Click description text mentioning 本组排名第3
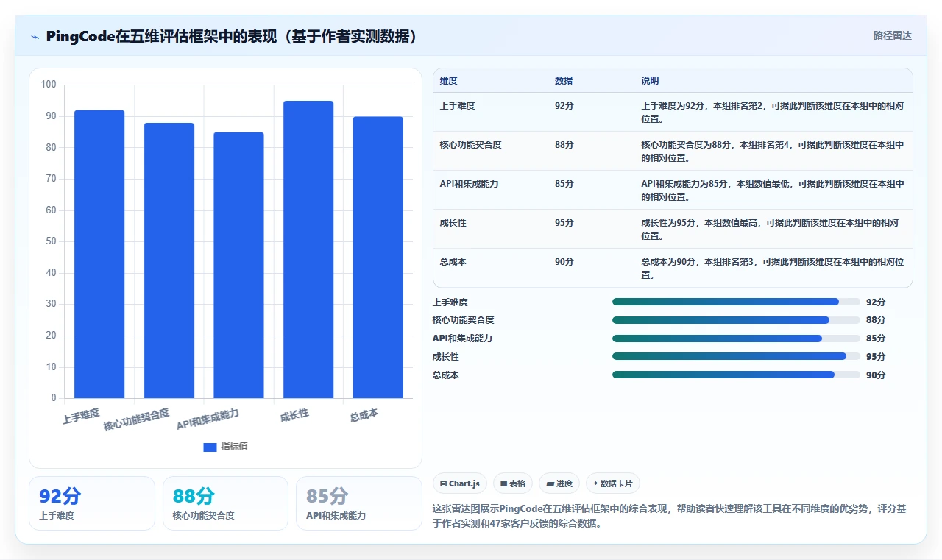Image resolution: width=942 pixels, height=560 pixels. 773,268
